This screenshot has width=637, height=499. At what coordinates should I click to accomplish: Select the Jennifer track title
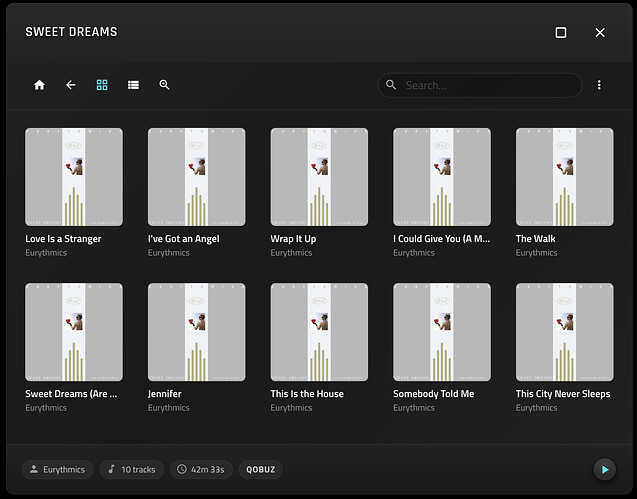click(x=165, y=394)
